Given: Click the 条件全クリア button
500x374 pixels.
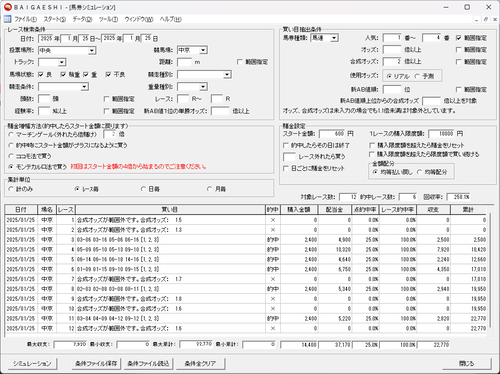Looking at the screenshot, I should click(200, 363).
